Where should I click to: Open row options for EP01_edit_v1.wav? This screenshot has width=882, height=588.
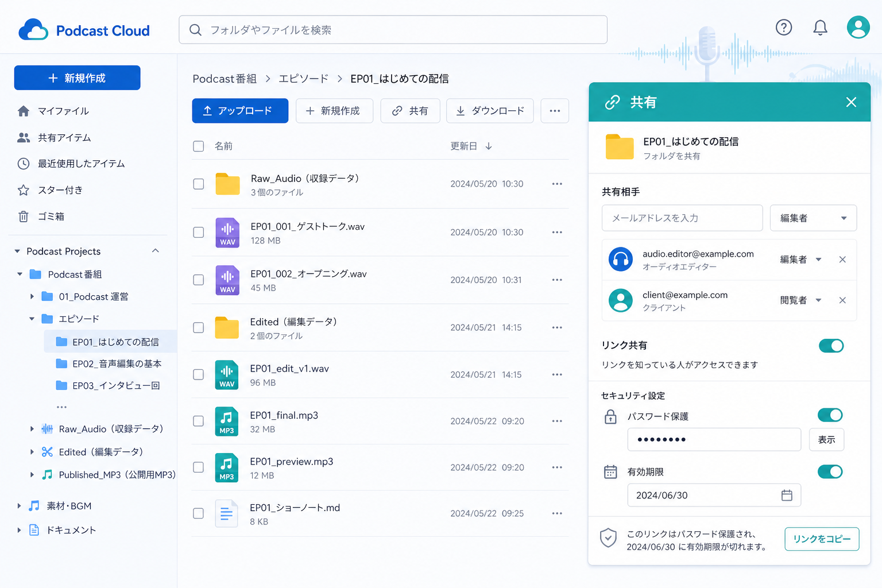coord(557,374)
